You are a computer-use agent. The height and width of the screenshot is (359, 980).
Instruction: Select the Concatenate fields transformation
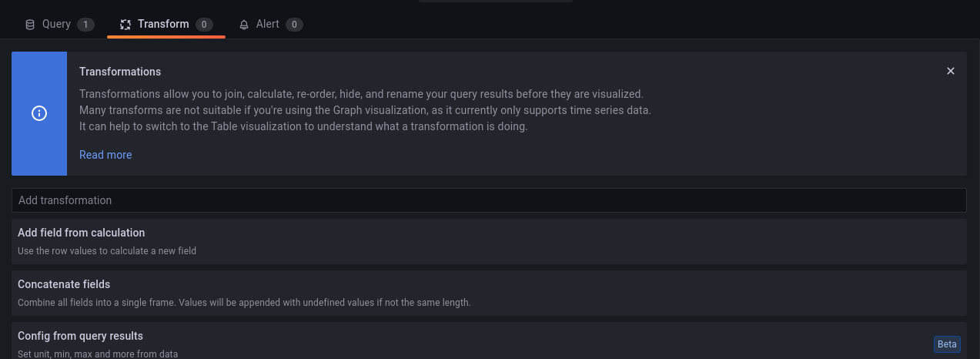click(x=64, y=284)
